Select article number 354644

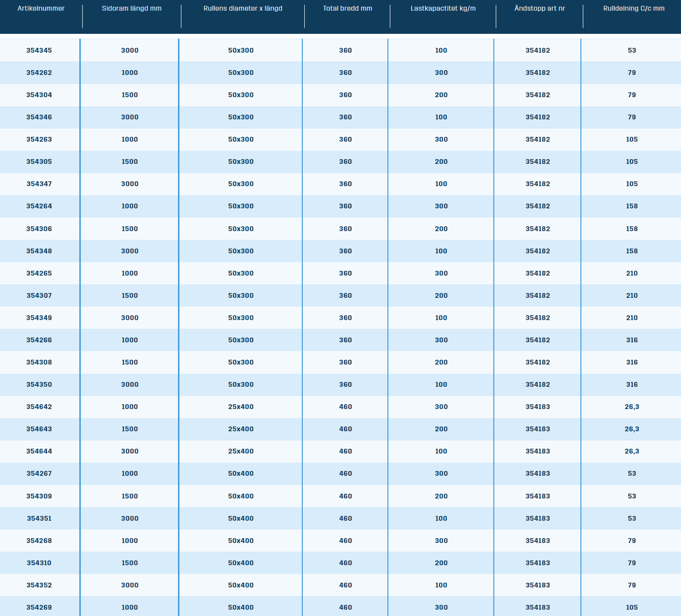[x=39, y=451]
